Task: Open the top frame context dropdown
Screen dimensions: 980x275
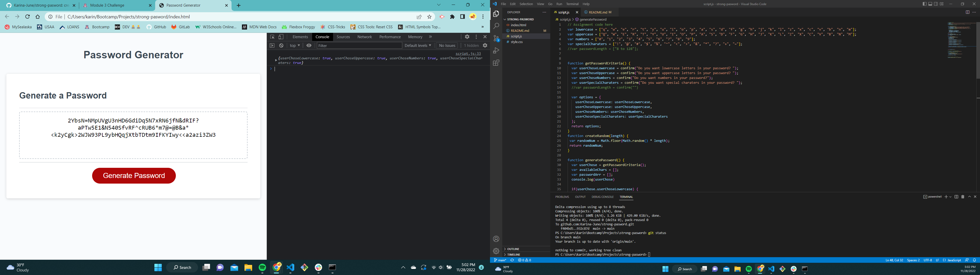Action: pyautogui.click(x=294, y=45)
